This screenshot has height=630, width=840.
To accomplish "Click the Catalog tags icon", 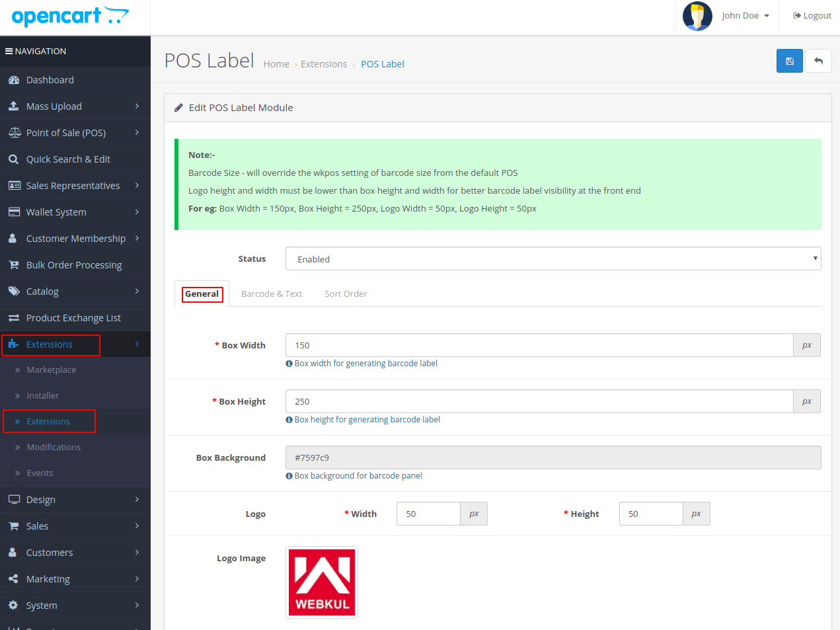I will coord(14,291).
